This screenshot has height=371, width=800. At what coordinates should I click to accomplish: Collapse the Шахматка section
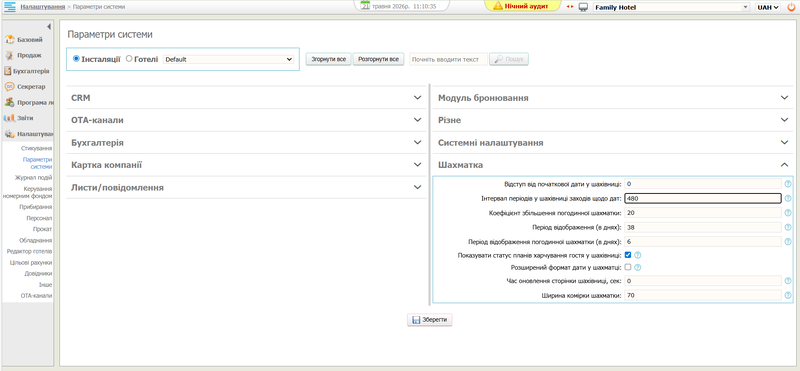[613, 165]
